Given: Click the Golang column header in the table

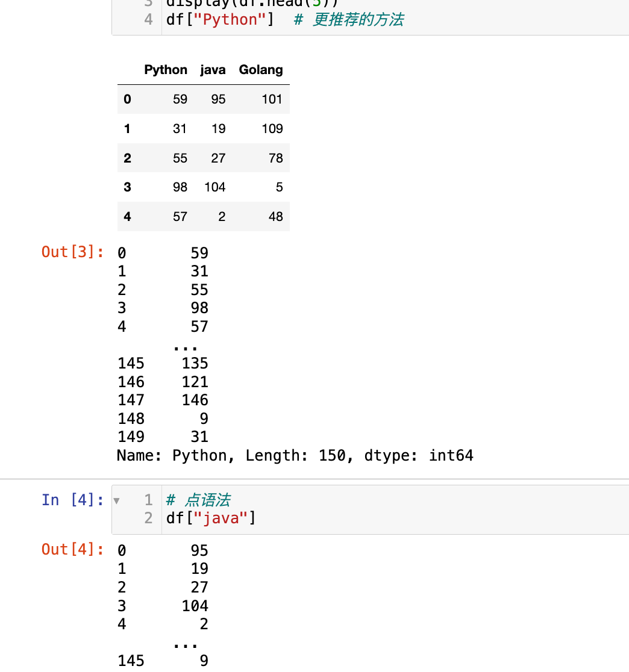Looking at the screenshot, I should (260, 70).
